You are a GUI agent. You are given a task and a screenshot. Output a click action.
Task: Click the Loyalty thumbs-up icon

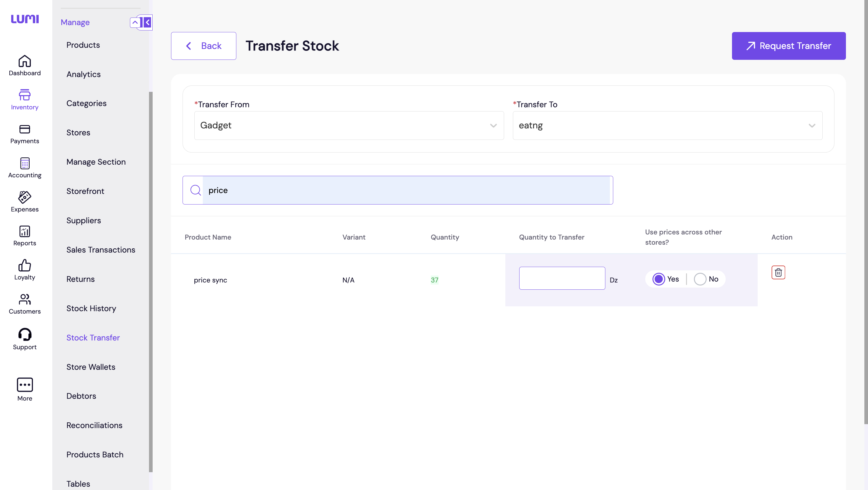click(x=24, y=266)
